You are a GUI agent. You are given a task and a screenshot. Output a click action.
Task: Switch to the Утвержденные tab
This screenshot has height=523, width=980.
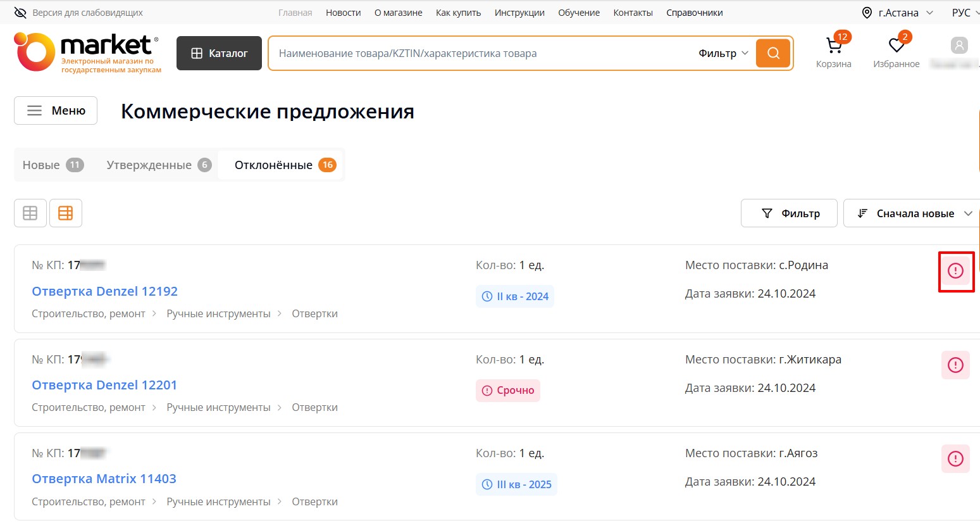click(158, 165)
